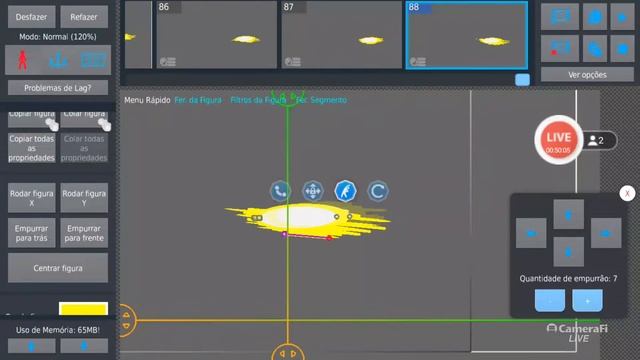Click the top-left blue frame-grid tool icon
Viewport: 640px width, 360px height.
560,17
